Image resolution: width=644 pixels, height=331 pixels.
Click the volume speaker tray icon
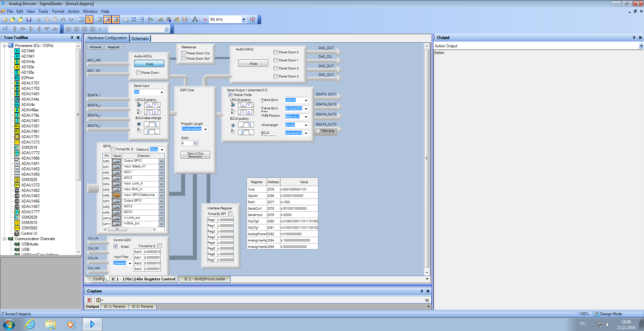608,324
